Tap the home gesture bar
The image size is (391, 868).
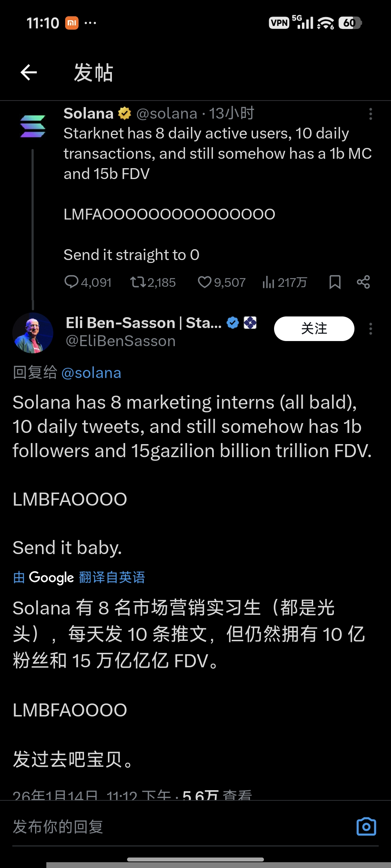[x=195, y=860]
